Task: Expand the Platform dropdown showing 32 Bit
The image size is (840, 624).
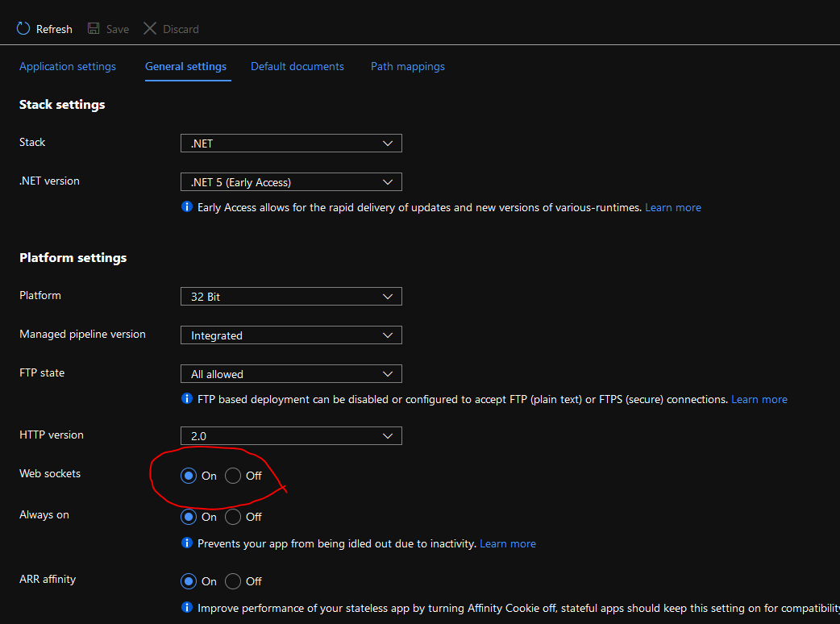Action: 292,297
